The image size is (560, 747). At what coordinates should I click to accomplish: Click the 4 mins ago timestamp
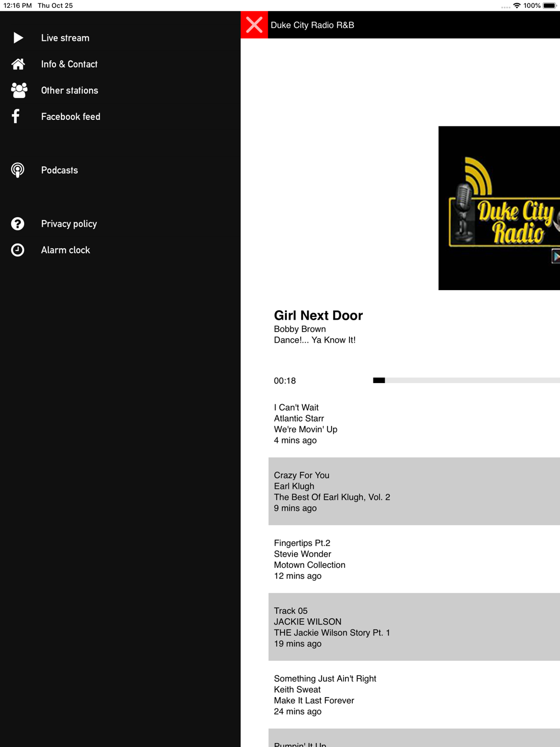click(295, 441)
